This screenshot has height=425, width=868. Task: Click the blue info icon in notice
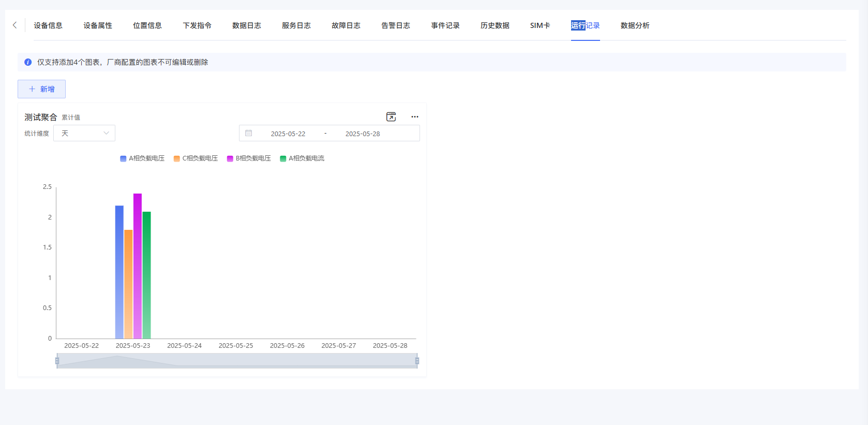pyautogui.click(x=28, y=62)
